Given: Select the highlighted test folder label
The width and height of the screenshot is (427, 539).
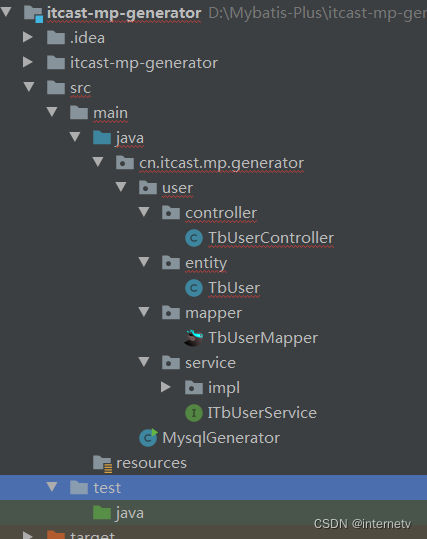Looking at the screenshot, I should [x=107, y=488].
